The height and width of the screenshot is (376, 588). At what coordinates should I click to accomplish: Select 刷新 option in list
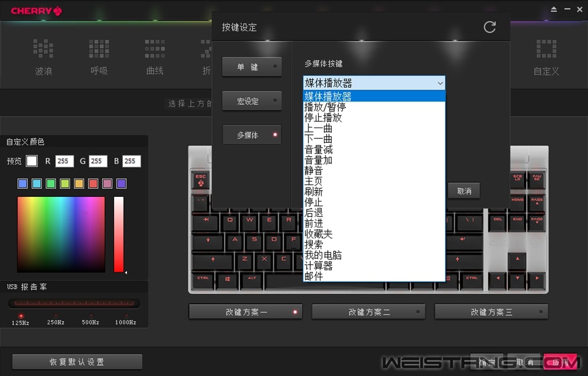pyautogui.click(x=374, y=192)
